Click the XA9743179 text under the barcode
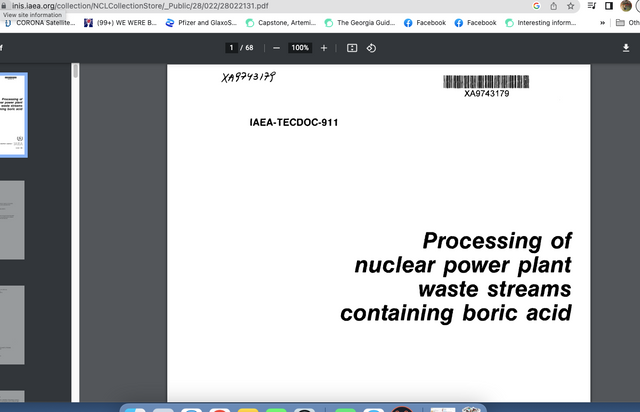Screen dimensions: 640x412 487,94
